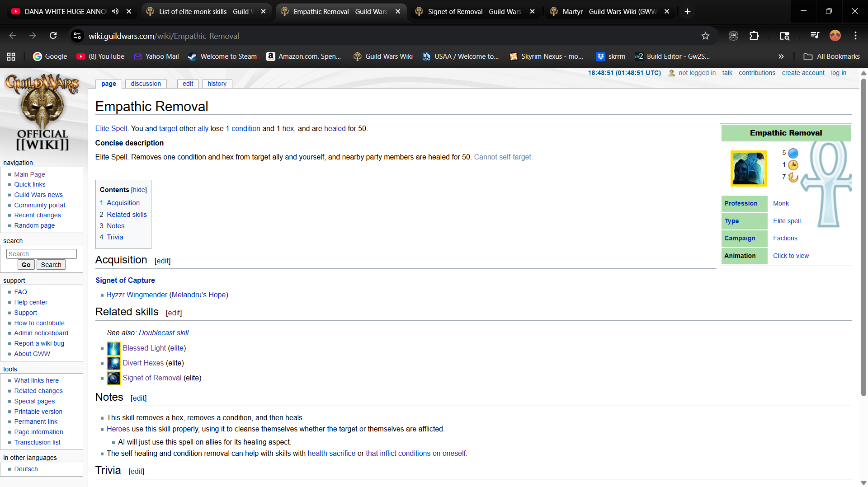The height and width of the screenshot is (487, 868).
Task: Click the Go search button
Action: coord(26,265)
